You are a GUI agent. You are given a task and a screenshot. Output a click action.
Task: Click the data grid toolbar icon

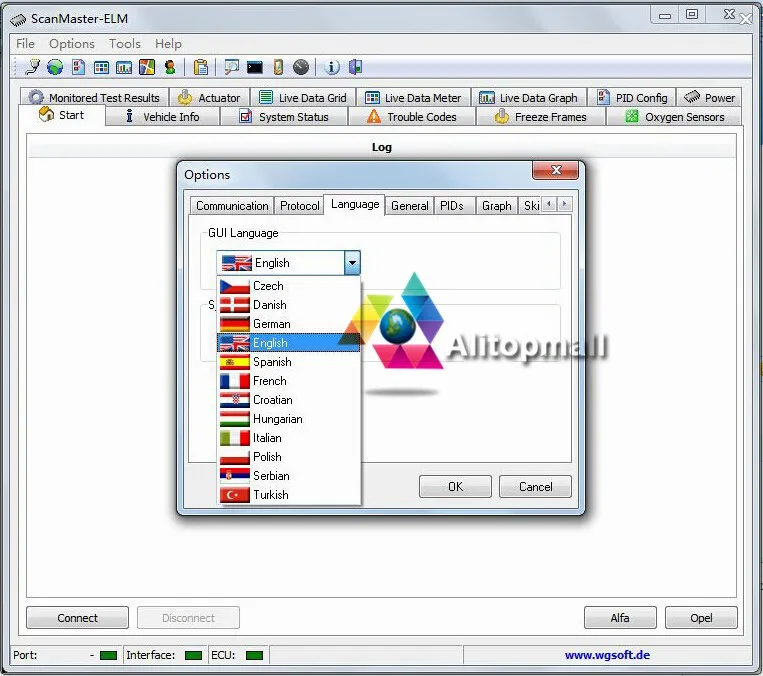click(x=101, y=67)
